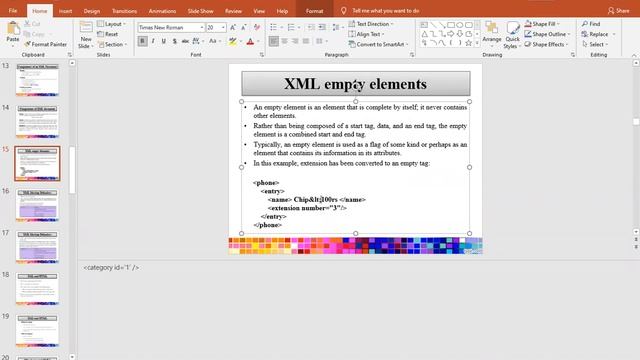Viewport: 640px width, 360px height.
Task: Apply the font color
Action: [250, 41]
